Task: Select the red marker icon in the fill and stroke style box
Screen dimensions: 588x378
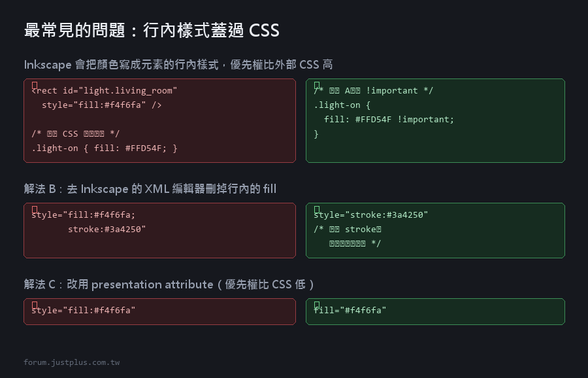Action: click(x=35, y=209)
